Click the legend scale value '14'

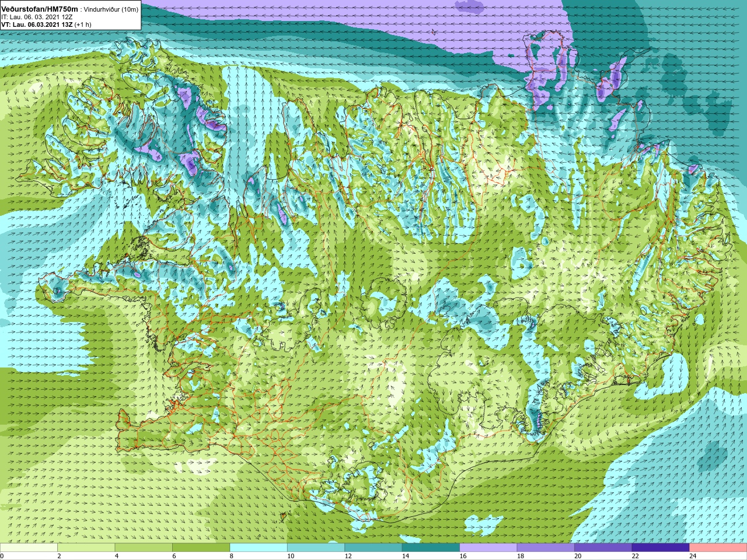coord(406,556)
